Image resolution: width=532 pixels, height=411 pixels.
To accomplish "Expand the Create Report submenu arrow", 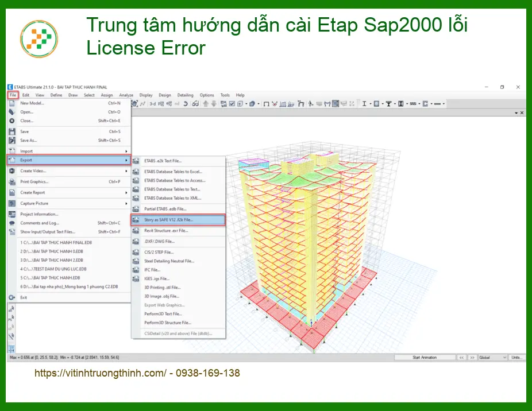I will [126, 193].
